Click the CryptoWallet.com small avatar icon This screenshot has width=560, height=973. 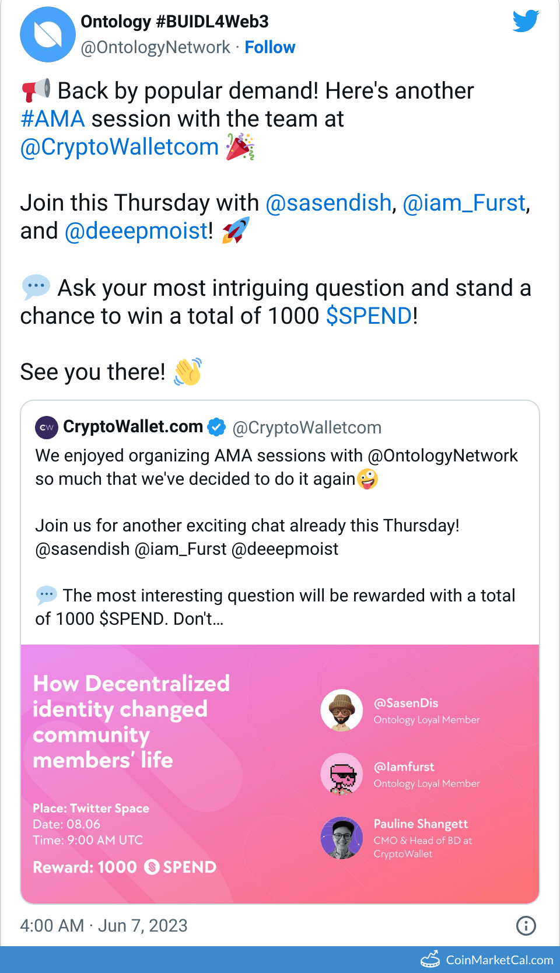click(47, 428)
